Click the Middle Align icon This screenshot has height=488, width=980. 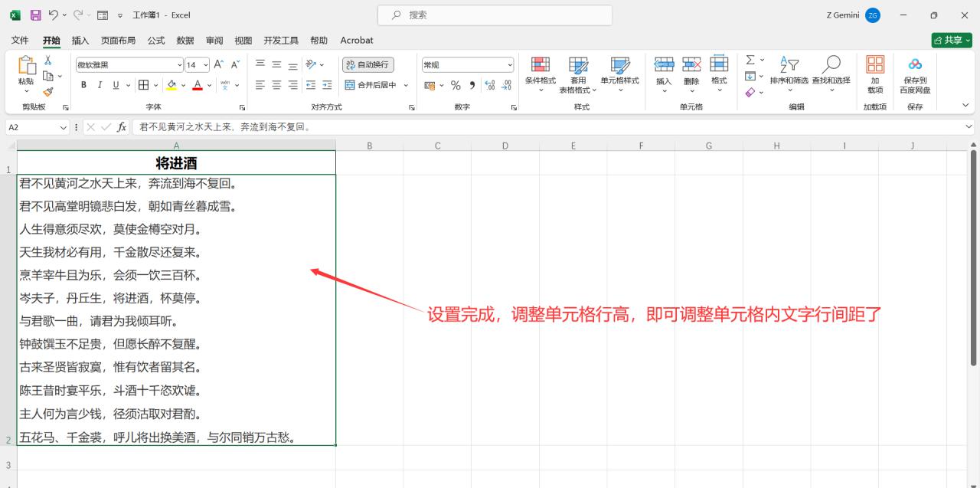[276, 65]
